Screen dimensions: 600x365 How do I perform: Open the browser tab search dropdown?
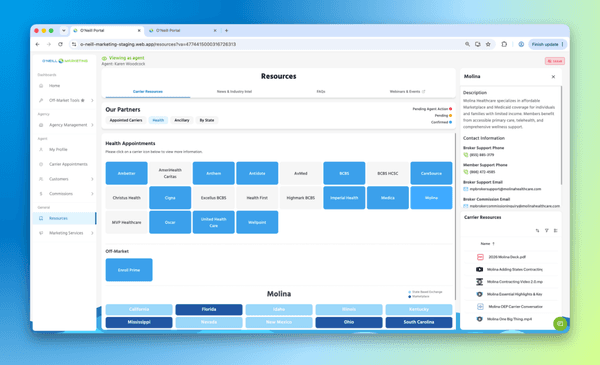[64, 31]
